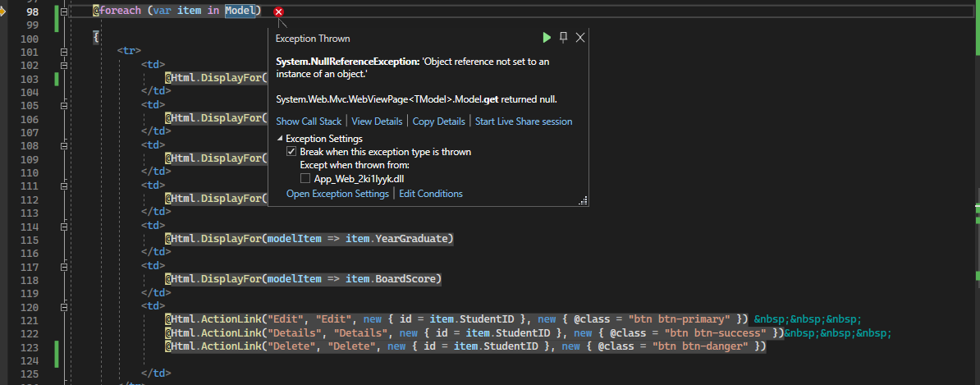Viewport: 980px width, 385px height.
Task: Click the vertical scrollbar at the editor's right edge
Action: point(976,192)
